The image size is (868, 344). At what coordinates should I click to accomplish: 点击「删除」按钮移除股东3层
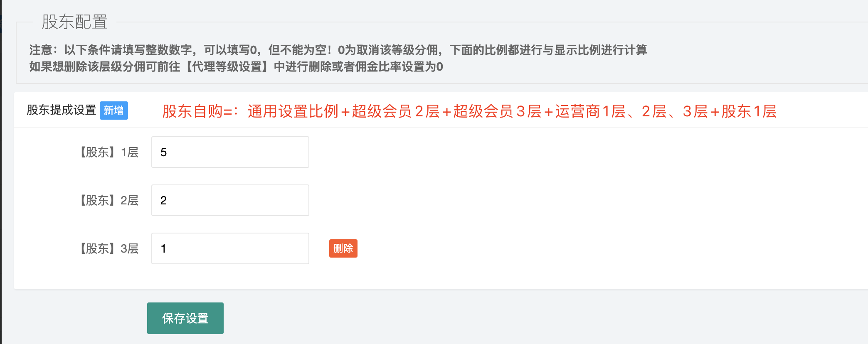[343, 248]
